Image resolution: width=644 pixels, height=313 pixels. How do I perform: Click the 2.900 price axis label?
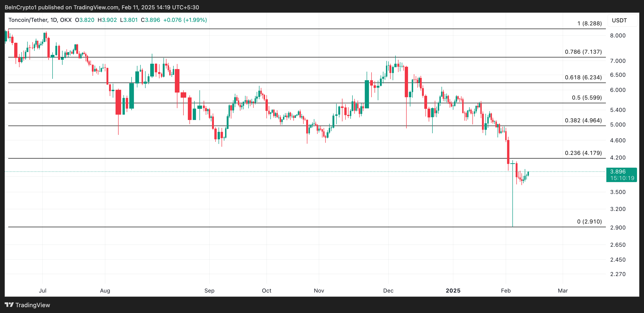[617, 227]
